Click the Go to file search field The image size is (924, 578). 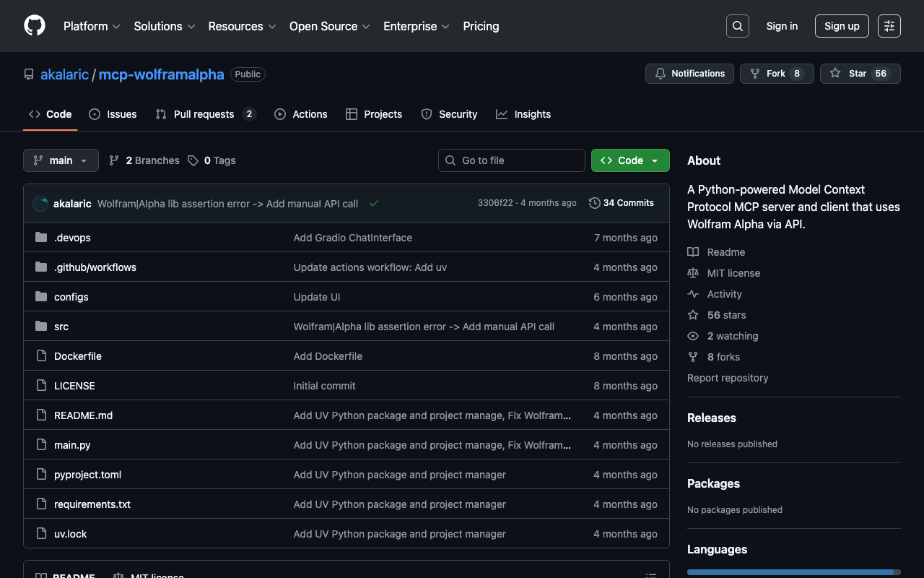pyautogui.click(x=512, y=160)
